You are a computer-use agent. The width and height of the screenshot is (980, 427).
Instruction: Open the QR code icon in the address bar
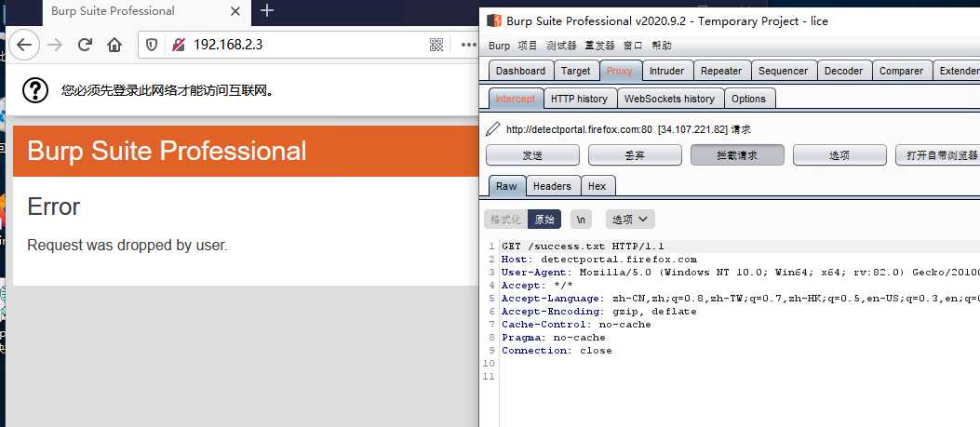pyautogui.click(x=436, y=45)
